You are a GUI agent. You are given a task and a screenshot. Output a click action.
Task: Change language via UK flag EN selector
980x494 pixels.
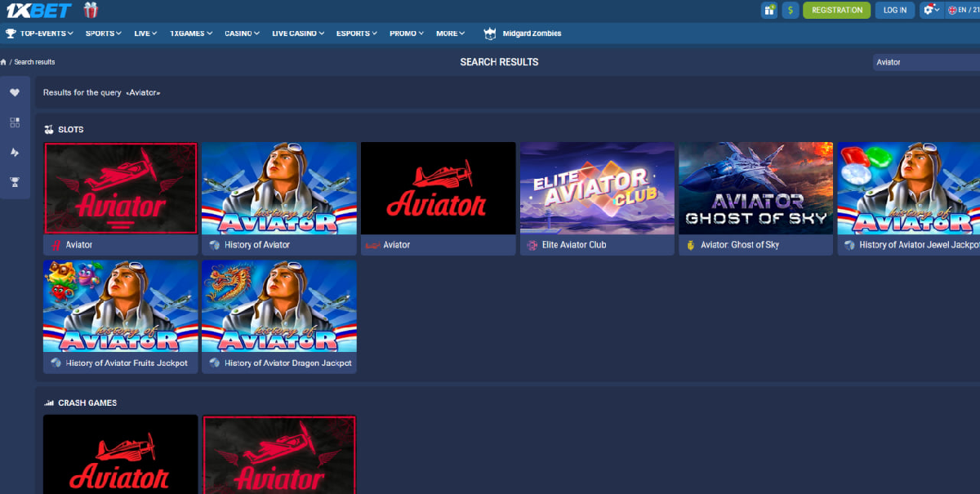[962, 11]
